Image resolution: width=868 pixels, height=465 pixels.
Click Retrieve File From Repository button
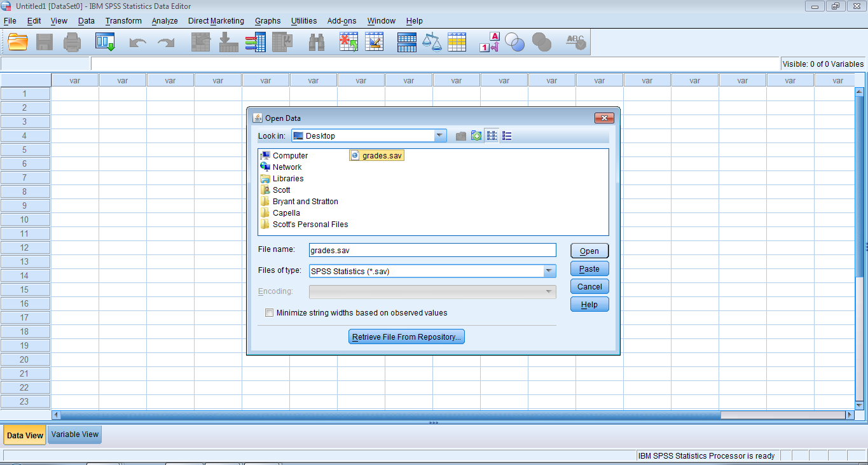[x=406, y=337]
